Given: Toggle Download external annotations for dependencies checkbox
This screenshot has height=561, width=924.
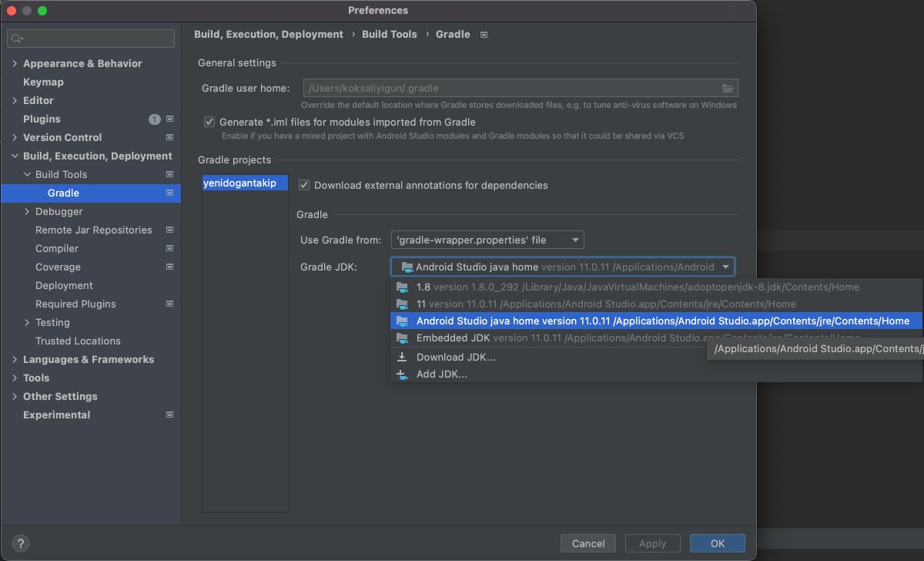Looking at the screenshot, I should point(303,185).
